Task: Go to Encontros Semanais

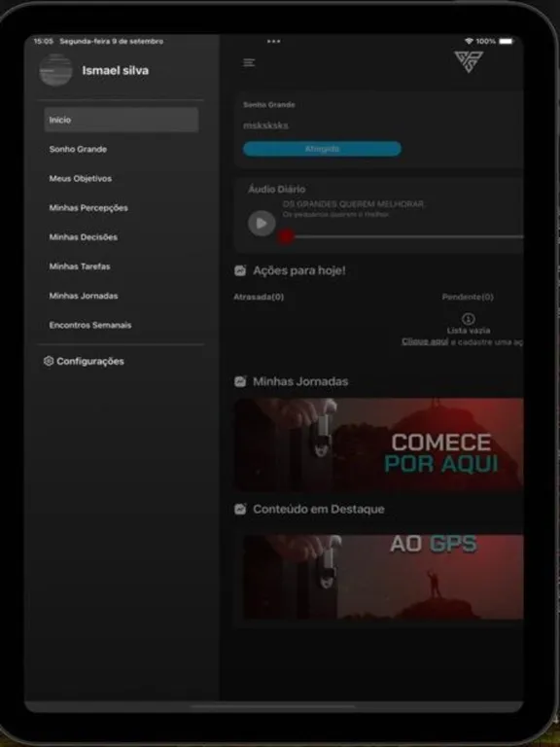Action: coord(90,326)
